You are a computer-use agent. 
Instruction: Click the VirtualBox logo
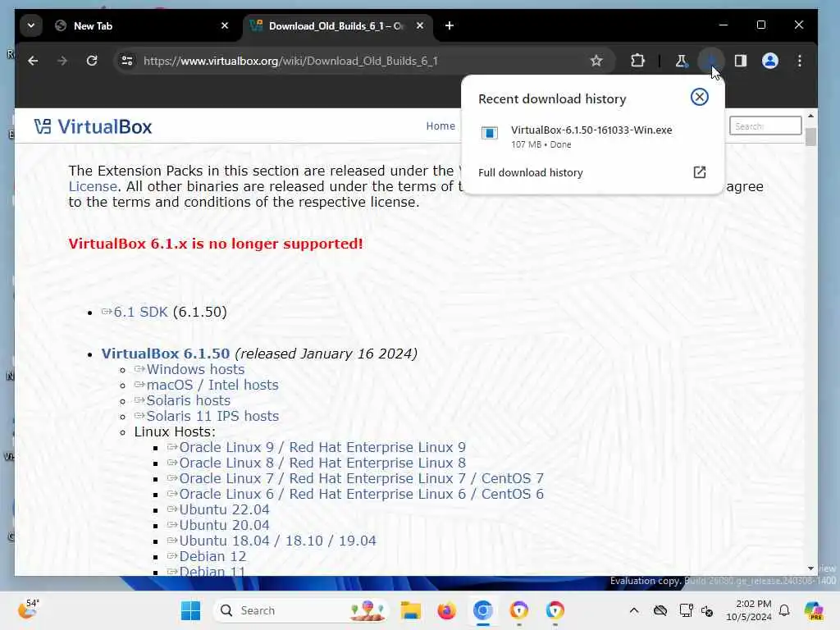(x=94, y=127)
